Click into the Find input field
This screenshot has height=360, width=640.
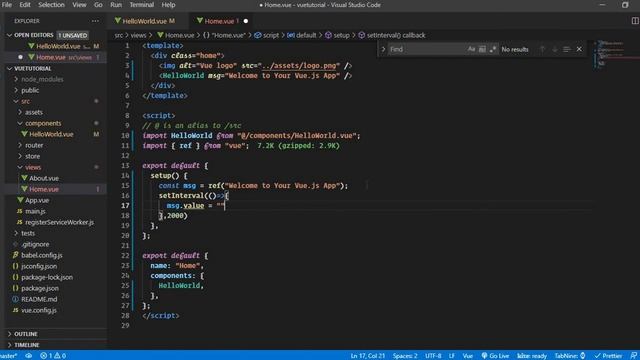click(427, 49)
